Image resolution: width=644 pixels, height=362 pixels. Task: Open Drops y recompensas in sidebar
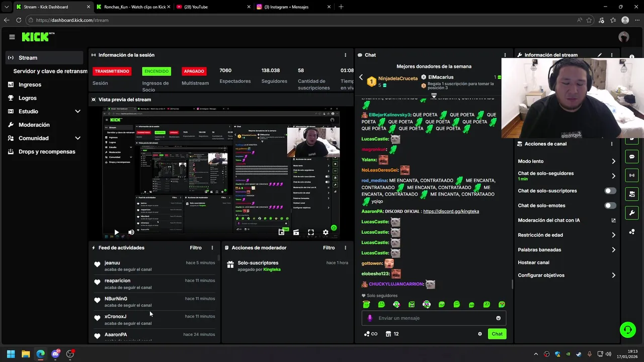point(47,152)
